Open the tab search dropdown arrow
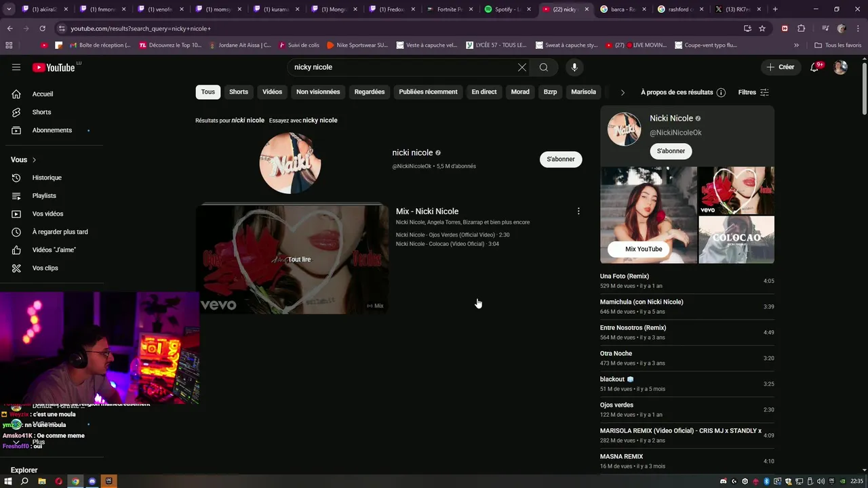The image size is (868, 488). click(9, 9)
